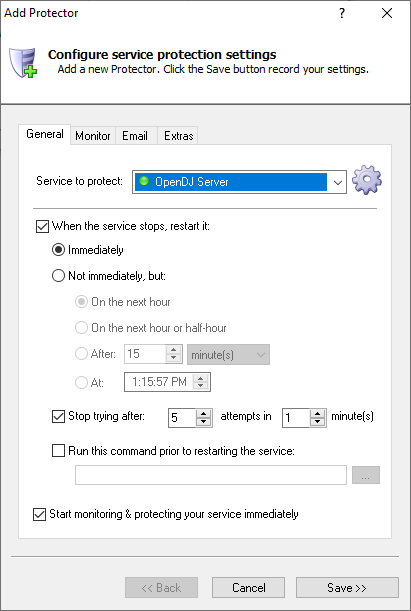Viewport: 411px width, 611px height.
Task: Uncheck 'When the service stops, restart it'
Action: click(42, 226)
